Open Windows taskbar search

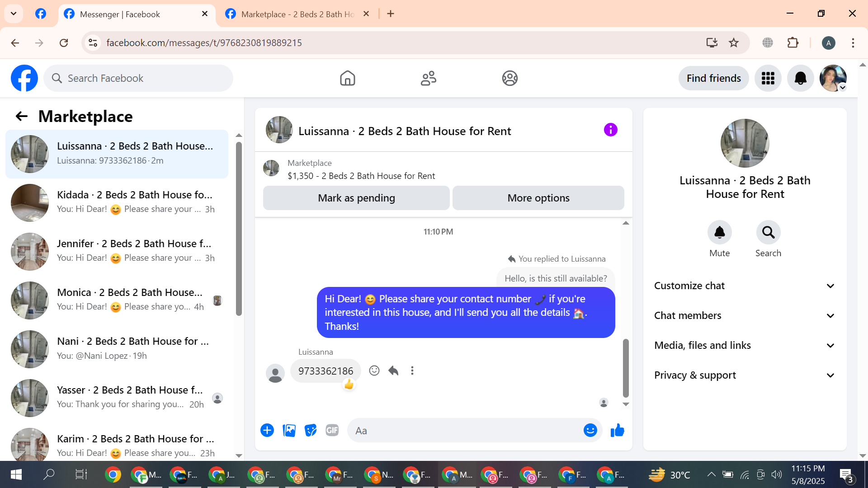pos(48,474)
